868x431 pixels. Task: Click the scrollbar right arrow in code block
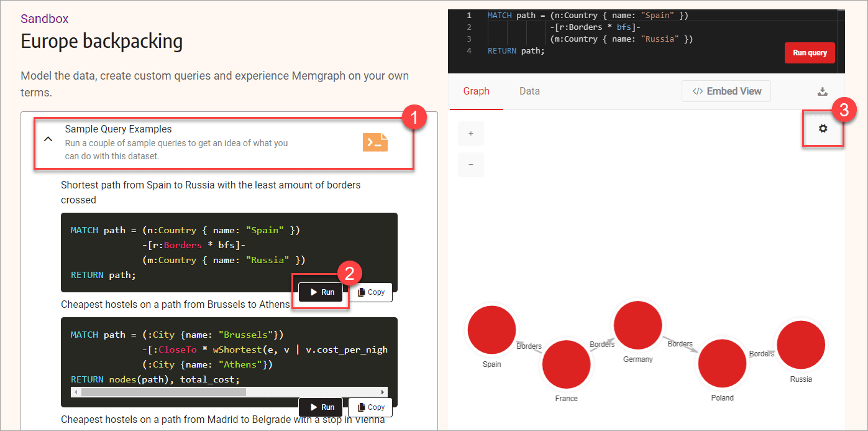[383, 392]
